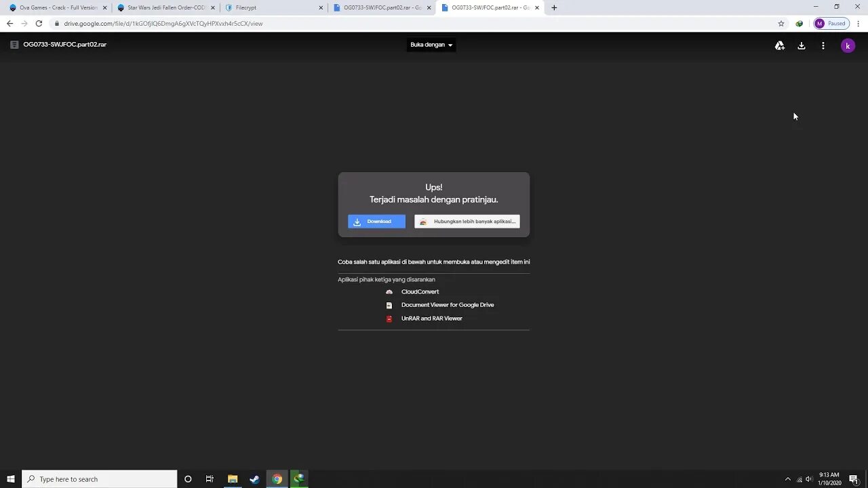
Task: Click the blue Download button in dialog
Action: [376, 221]
